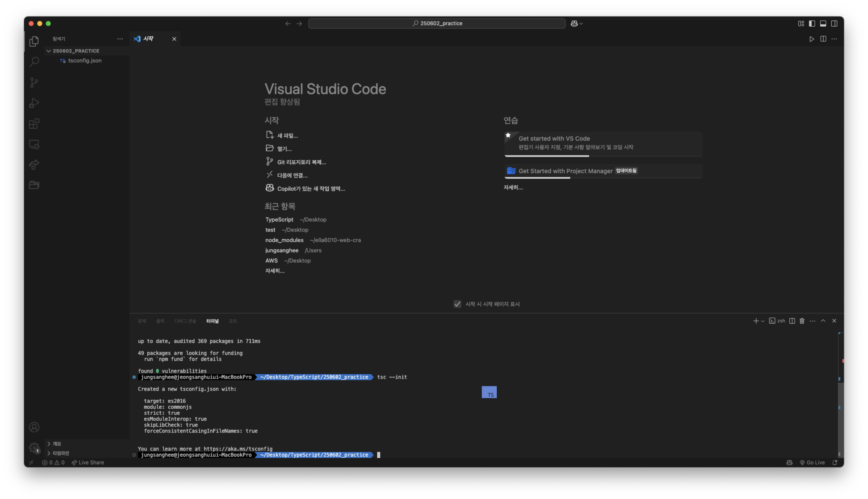The height and width of the screenshot is (499, 868).
Task: Open the Accounts menu icon
Action: click(x=34, y=427)
